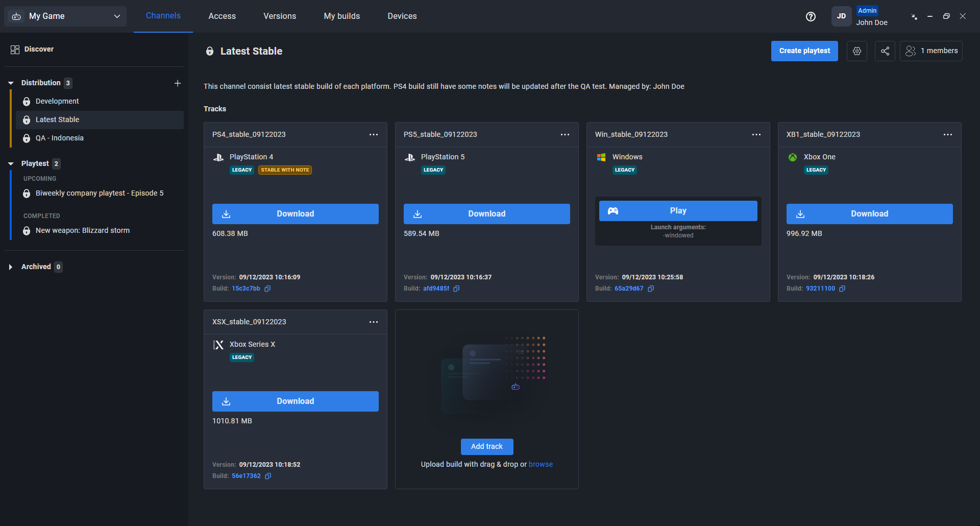The image size is (980, 526).
Task: Open build link 56e17362
Action: point(246,476)
